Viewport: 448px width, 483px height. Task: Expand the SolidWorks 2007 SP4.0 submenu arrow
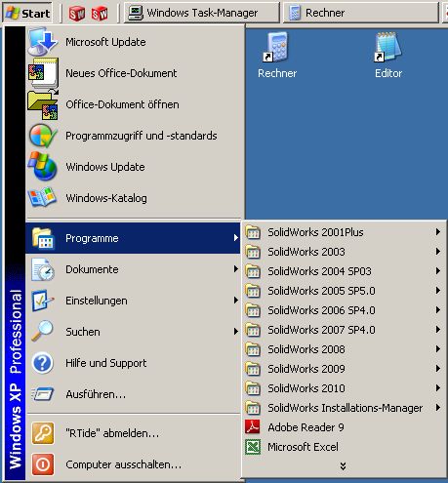coord(438,330)
